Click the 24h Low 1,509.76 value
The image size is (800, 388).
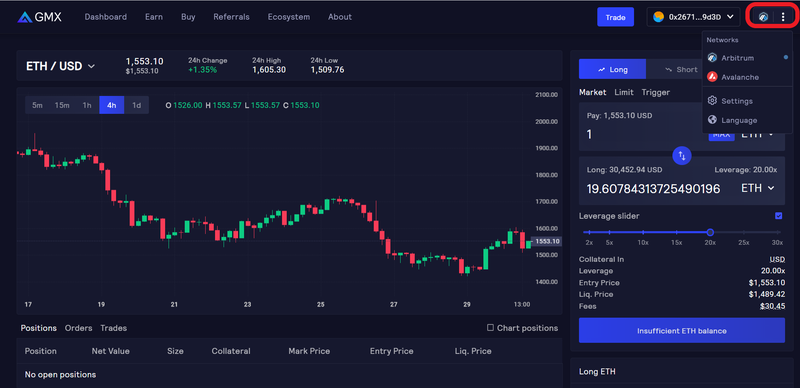point(327,69)
